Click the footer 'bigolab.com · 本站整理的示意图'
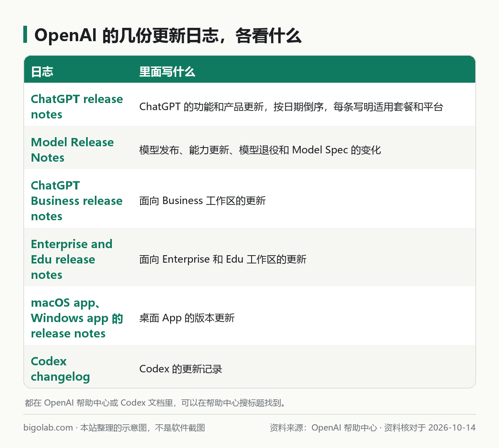The image size is (499, 448). pos(85,428)
